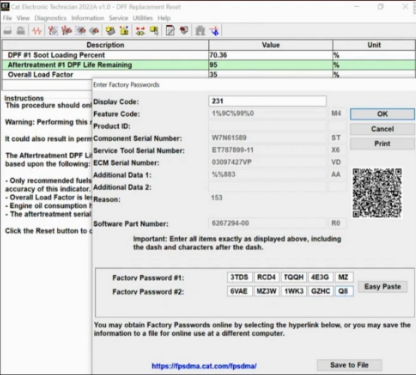This screenshot has width=416, height=375.
Task: Open the Active Diagnostic Codes toolbar icon
Action: (53, 31)
